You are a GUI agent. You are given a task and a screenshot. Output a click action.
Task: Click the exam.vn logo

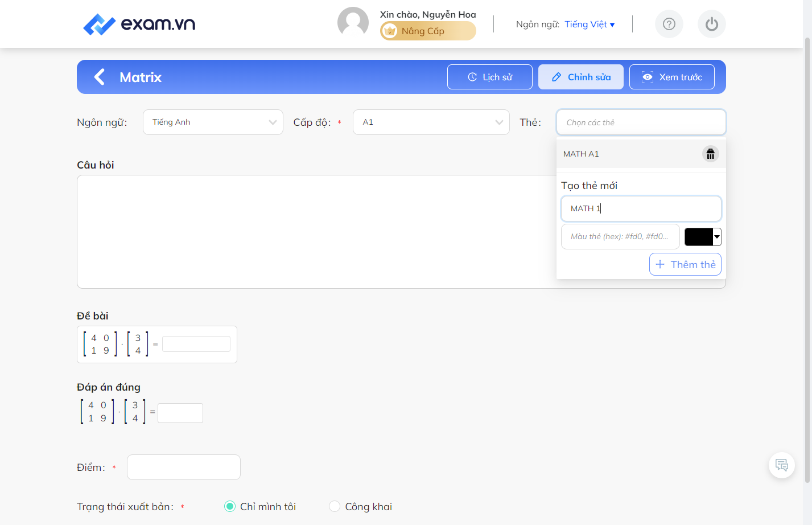point(139,24)
